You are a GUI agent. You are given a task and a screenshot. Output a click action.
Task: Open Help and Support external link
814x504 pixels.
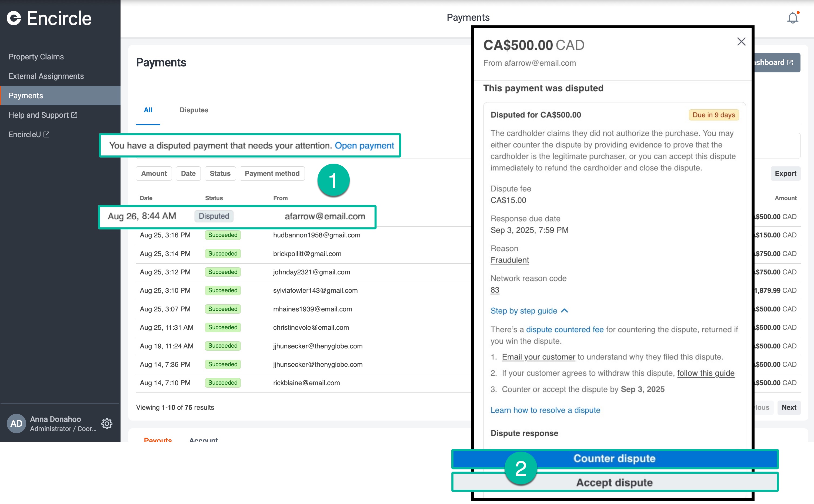43,115
